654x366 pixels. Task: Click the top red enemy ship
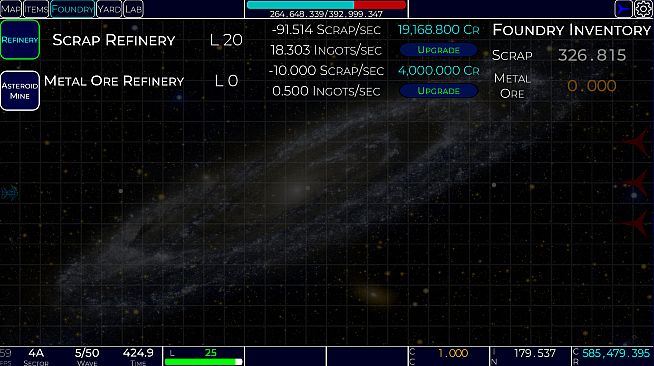click(637, 142)
